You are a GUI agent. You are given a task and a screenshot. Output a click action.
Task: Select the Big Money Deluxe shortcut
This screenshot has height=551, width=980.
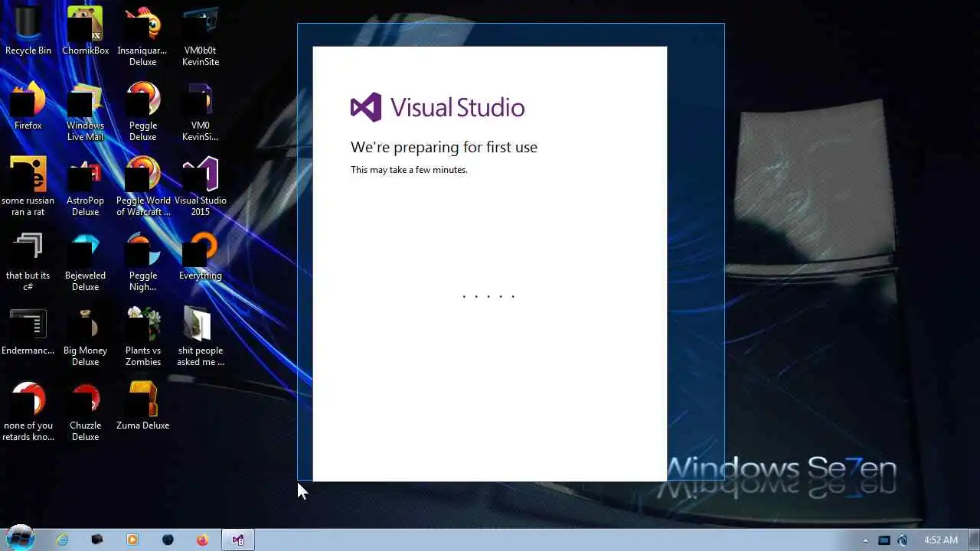[x=85, y=337]
